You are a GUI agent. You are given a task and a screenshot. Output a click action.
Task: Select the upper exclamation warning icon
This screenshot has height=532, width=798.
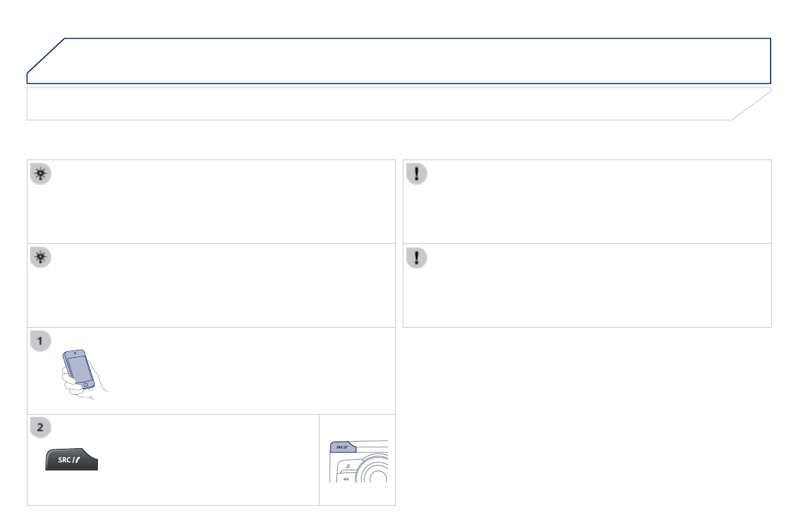tap(416, 174)
